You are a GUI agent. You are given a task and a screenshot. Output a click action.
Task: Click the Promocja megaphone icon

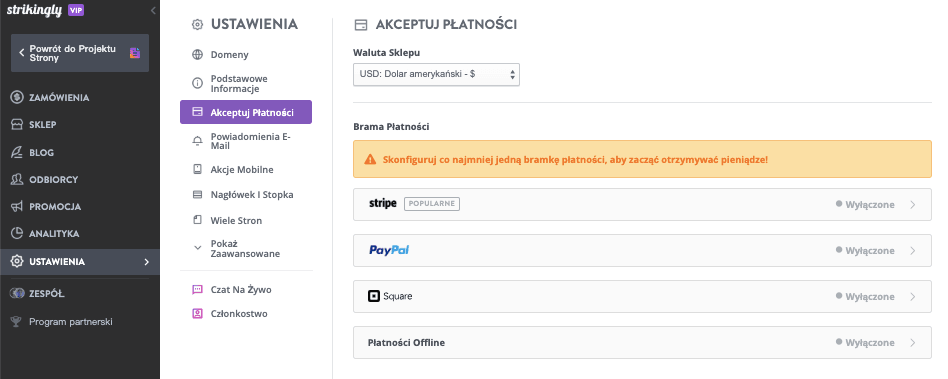pyautogui.click(x=17, y=207)
